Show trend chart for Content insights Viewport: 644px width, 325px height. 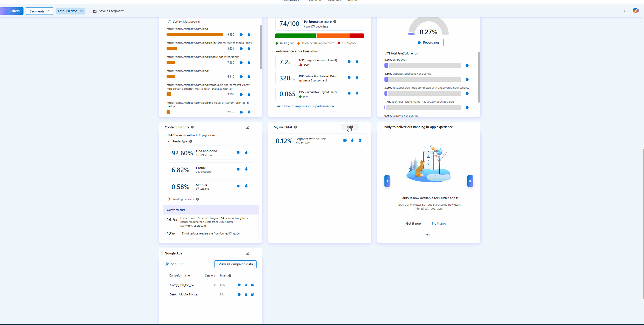pyautogui.click(x=247, y=127)
